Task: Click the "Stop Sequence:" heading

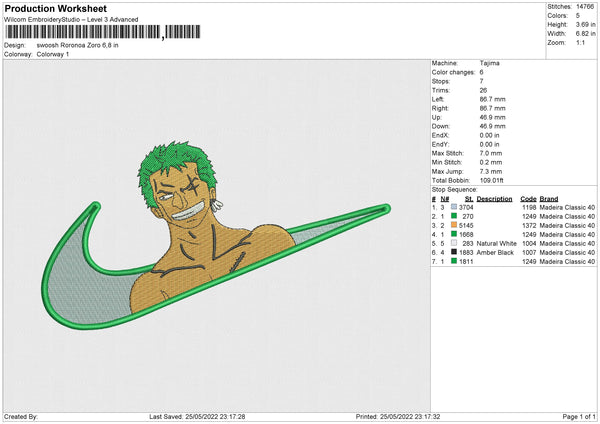Action: pyautogui.click(x=455, y=190)
